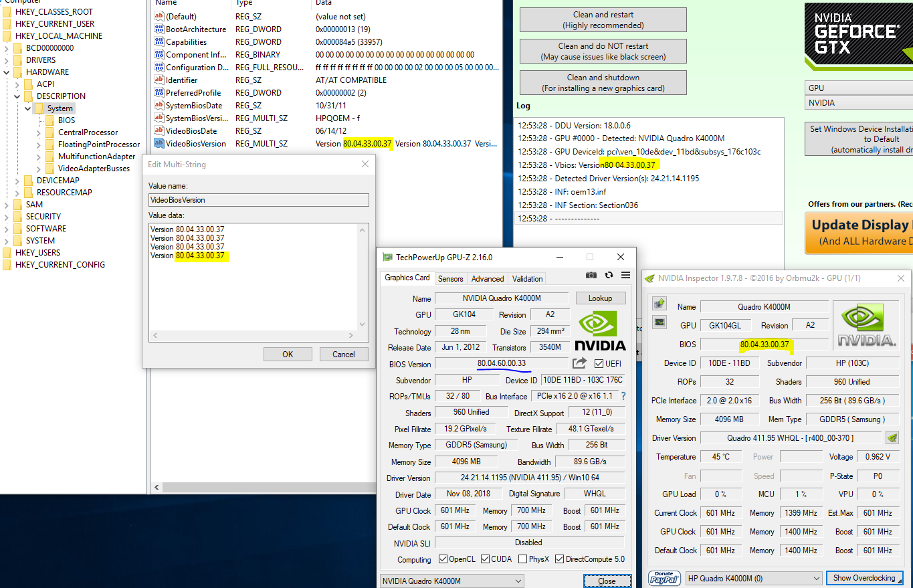Click OK in Edit Multi-String dialog
913x588 pixels.
(x=288, y=354)
